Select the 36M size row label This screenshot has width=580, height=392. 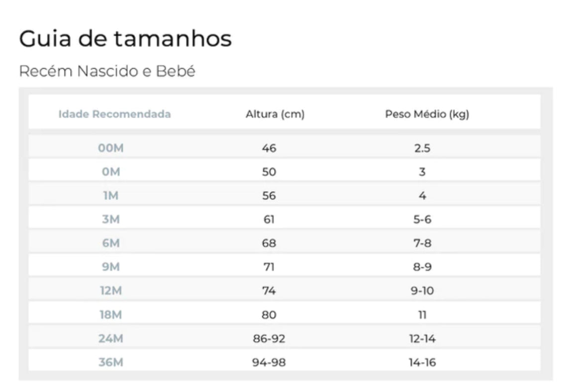click(111, 363)
